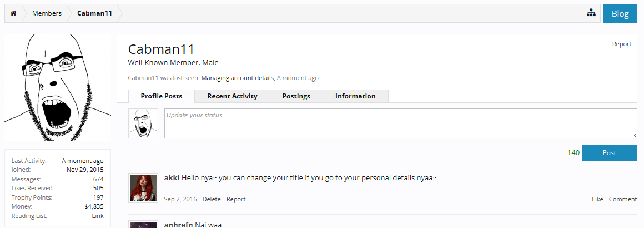Open akki's username link
Viewport: 644px width, 228px height.
[x=172, y=178]
